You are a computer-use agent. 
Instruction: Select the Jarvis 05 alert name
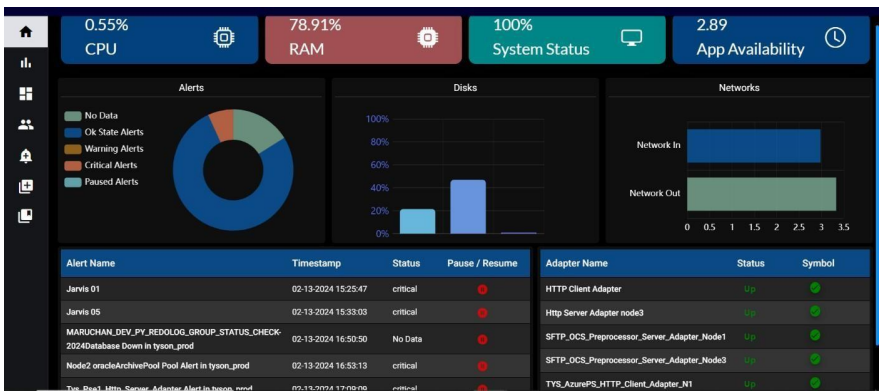tap(83, 312)
